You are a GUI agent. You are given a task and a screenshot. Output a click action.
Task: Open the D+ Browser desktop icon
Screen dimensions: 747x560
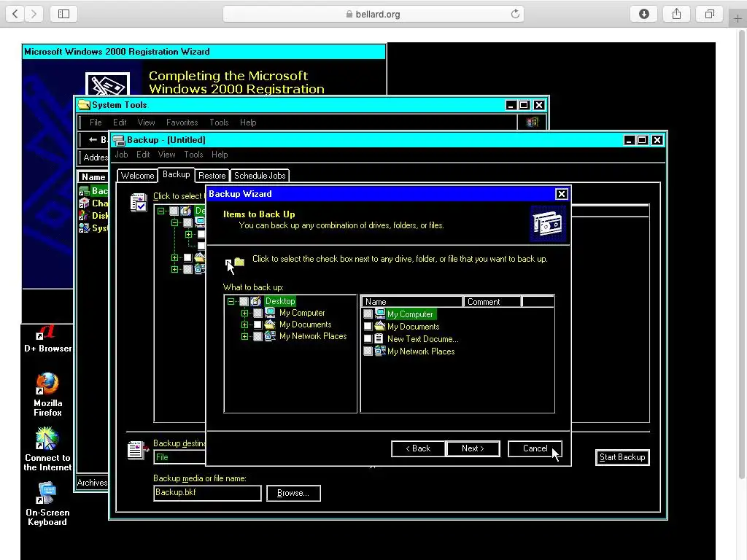point(47,337)
